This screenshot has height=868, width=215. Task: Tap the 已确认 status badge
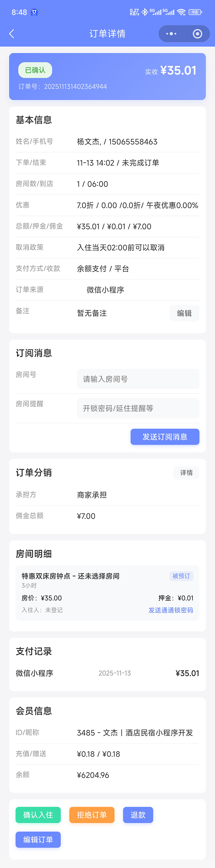coord(35,70)
